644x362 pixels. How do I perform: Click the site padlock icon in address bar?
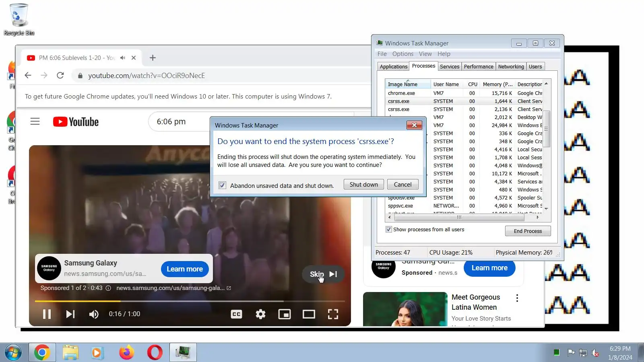tap(80, 76)
